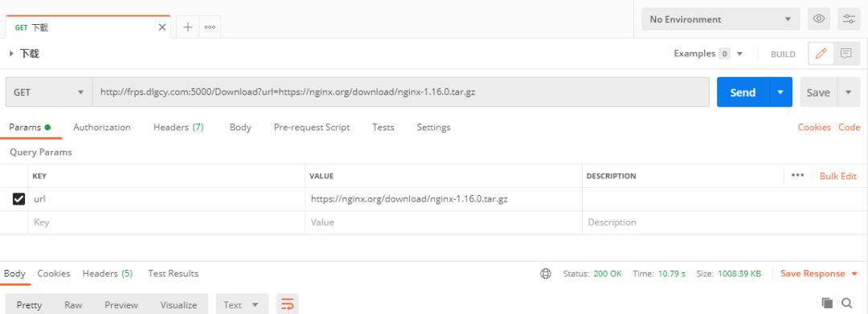Click the 10.79 s time value

pyautogui.click(x=671, y=274)
